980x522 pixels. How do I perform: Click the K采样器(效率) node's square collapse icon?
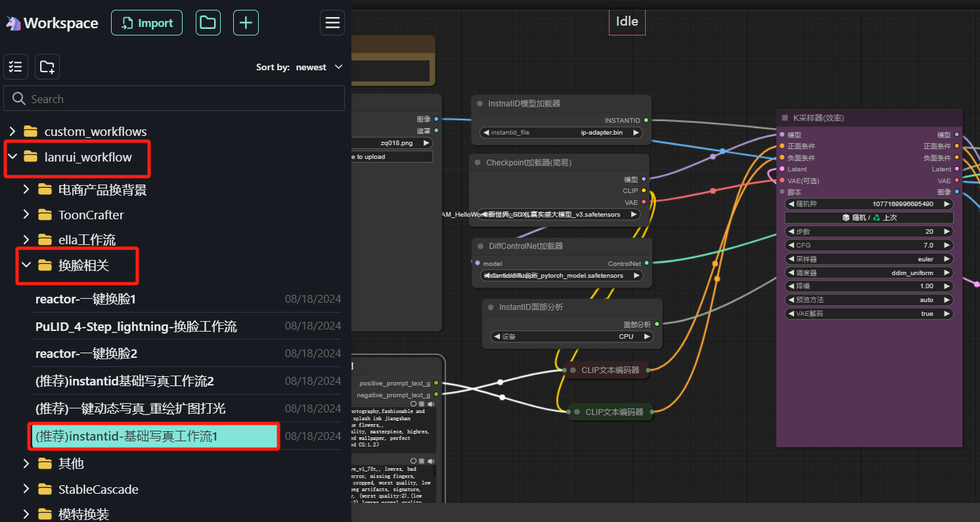(x=785, y=118)
